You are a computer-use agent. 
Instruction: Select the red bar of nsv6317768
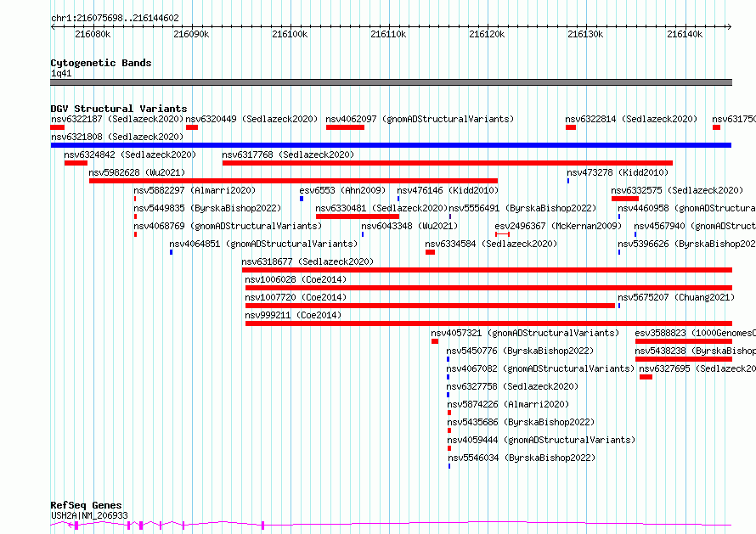pyautogui.click(x=448, y=163)
